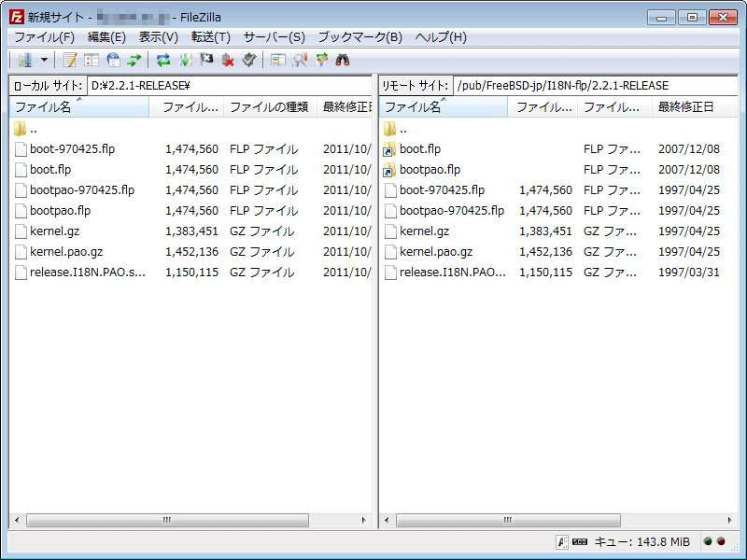
Task: Open the filename filters dialog
Action: pyautogui.click(x=278, y=60)
